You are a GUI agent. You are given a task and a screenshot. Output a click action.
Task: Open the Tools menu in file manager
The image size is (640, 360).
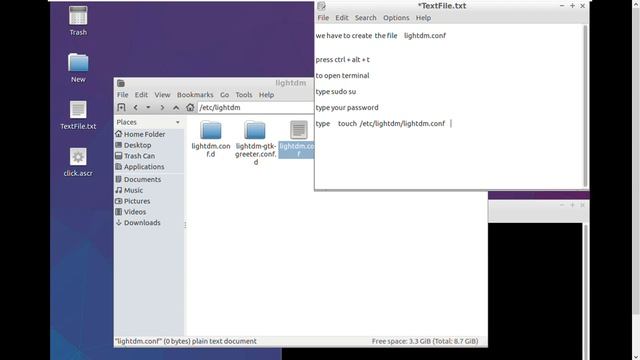244,95
